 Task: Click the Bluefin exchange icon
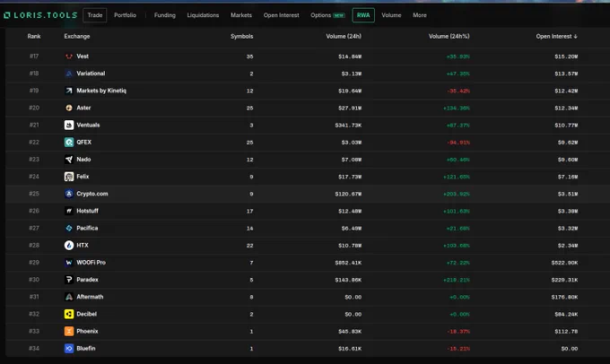click(x=69, y=348)
